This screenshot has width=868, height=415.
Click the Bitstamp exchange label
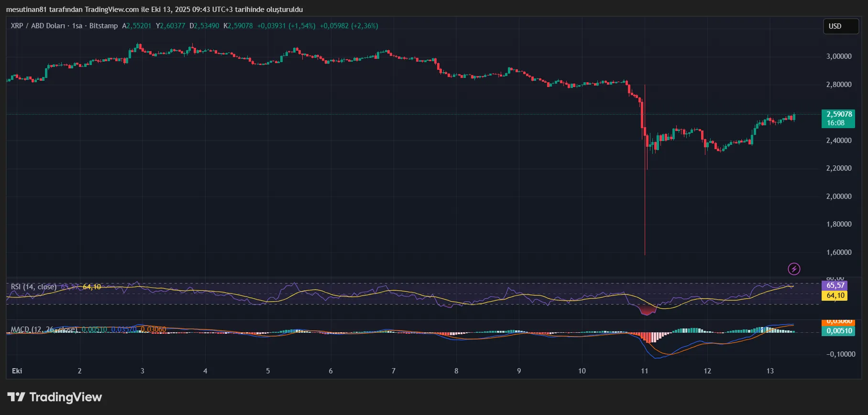point(103,26)
